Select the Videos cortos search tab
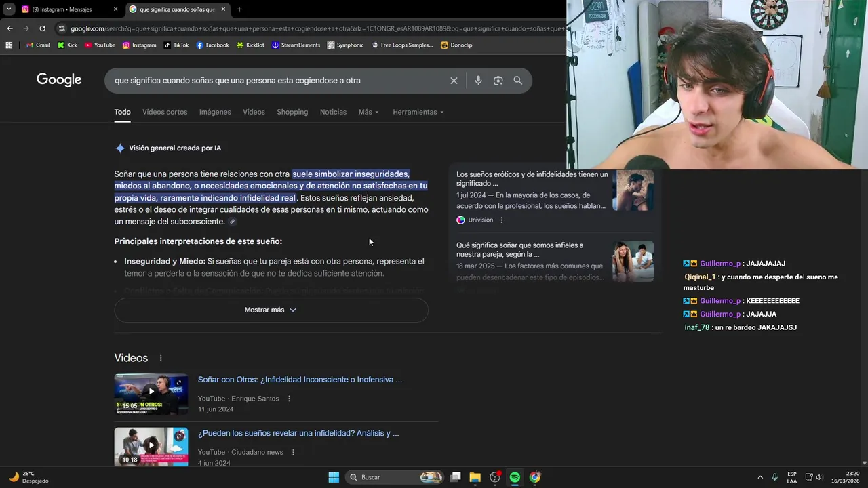 coord(165,112)
